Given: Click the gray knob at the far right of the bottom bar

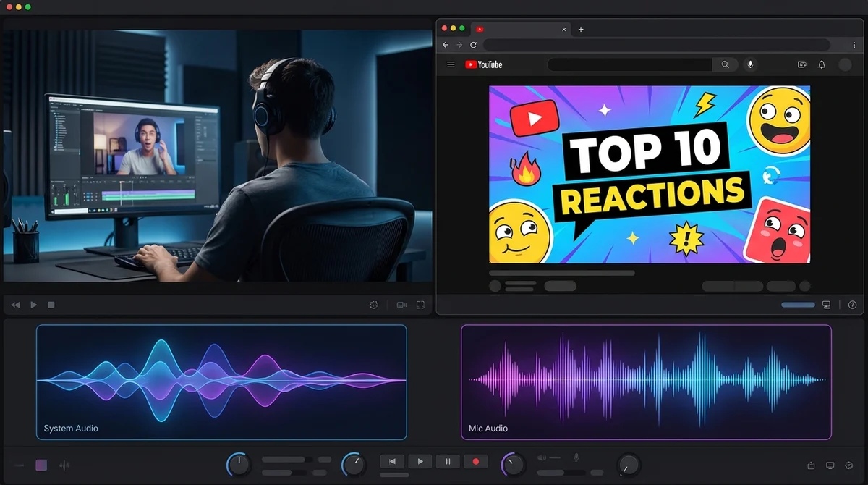Looking at the screenshot, I should point(629,465).
